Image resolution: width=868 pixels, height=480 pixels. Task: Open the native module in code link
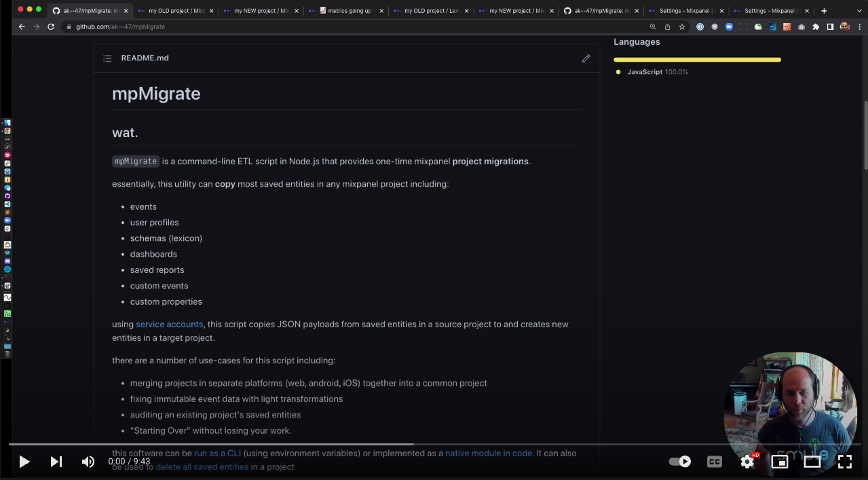click(489, 454)
